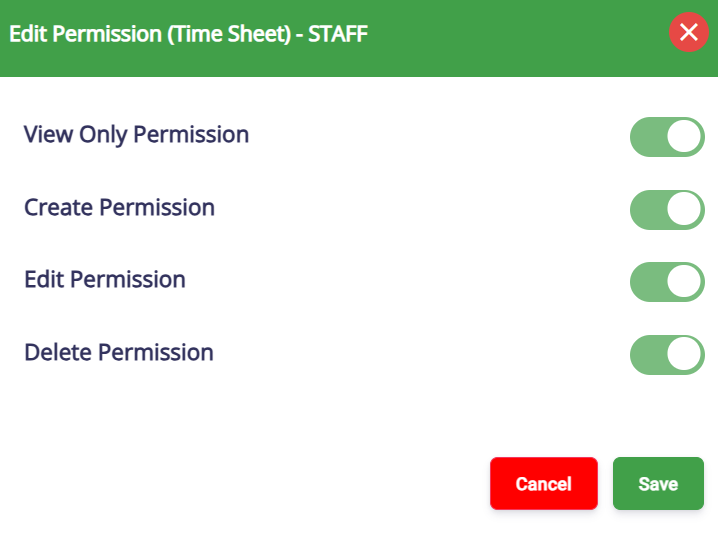Close the Edit Permission dialog with X
This screenshot has height=537, width=718.
689,32
